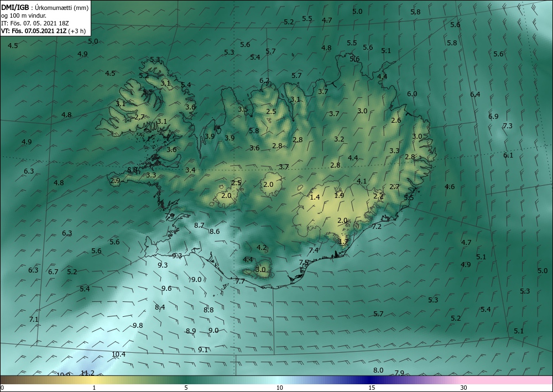Click the 2.6 value in east Iceland
This screenshot has height=392, width=553.
tap(396, 120)
